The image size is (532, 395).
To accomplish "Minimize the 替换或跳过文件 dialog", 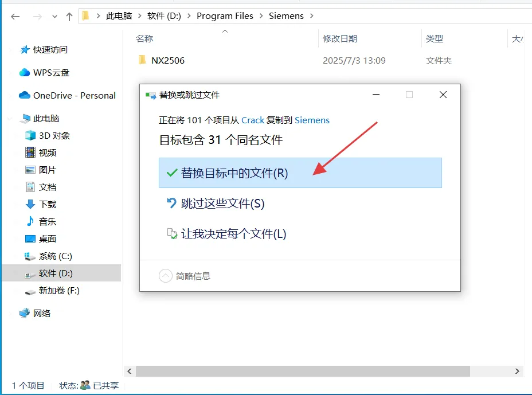I will click(x=376, y=95).
